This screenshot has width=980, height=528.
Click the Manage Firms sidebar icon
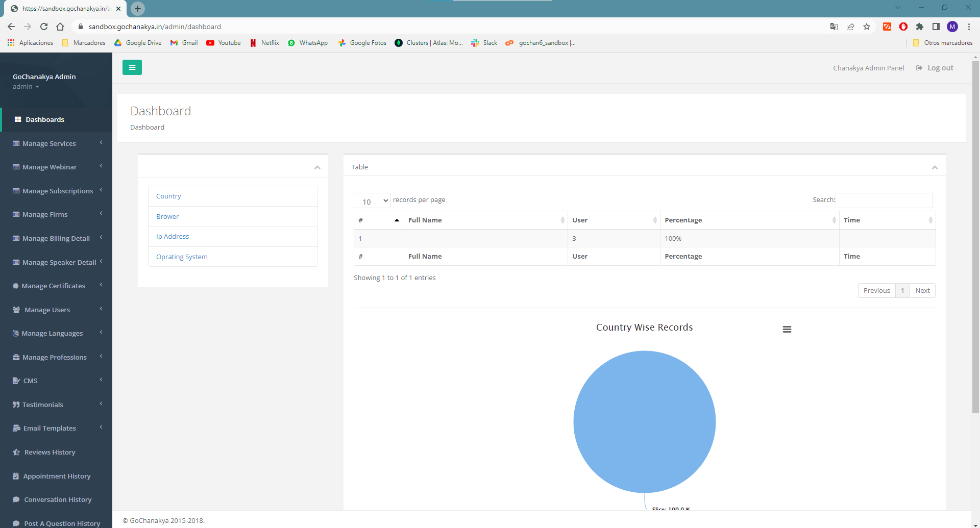click(x=16, y=214)
